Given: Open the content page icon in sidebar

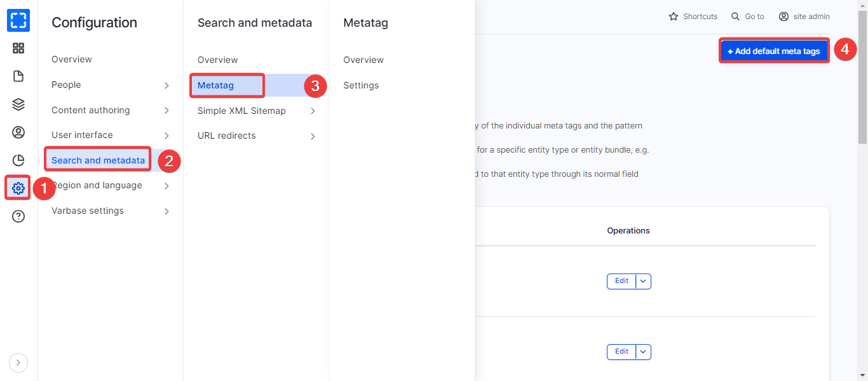Looking at the screenshot, I should pyautogui.click(x=18, y=76).
